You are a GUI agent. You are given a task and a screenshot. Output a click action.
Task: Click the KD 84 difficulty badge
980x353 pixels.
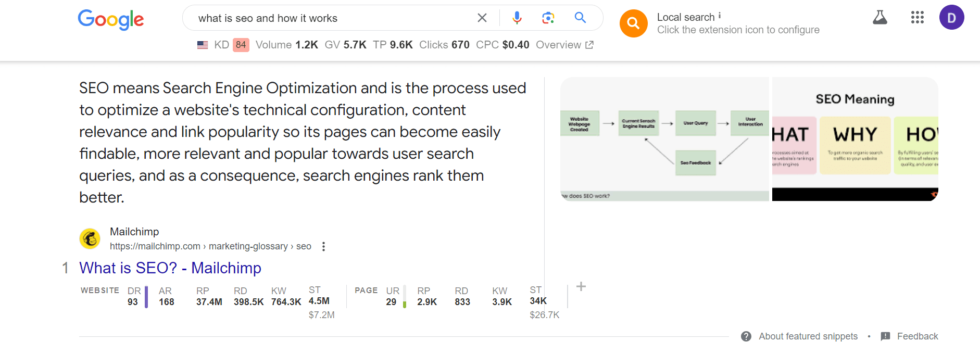click(241, 45)
